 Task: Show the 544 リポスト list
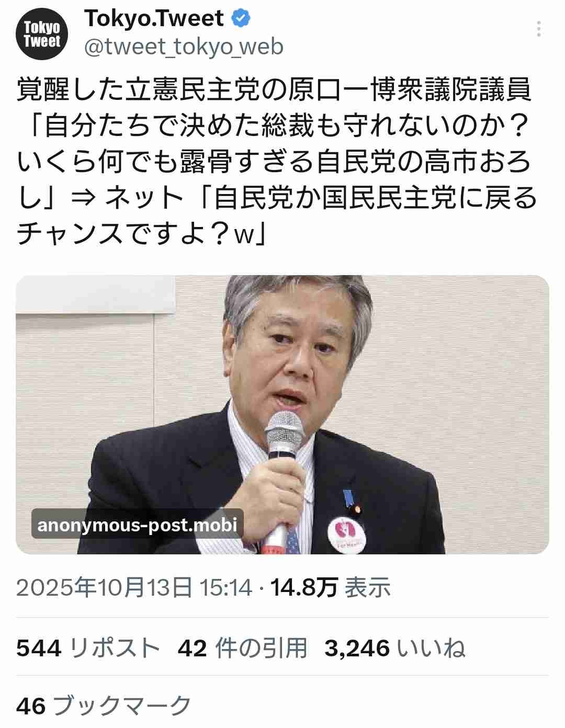point(88,649)
